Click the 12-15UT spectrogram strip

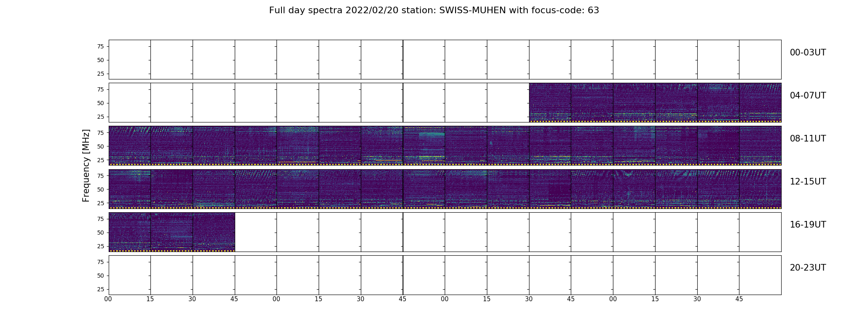(445, 189)
